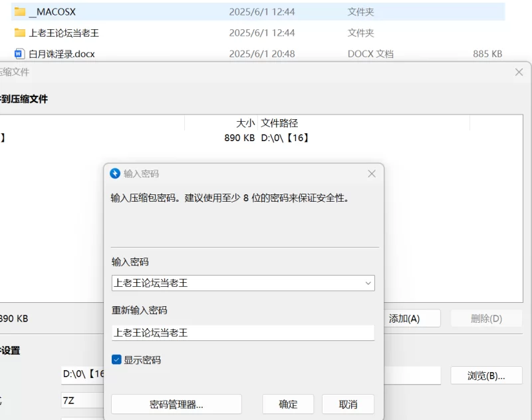532x420 pixels.
Task: Toggle the 显示密码 checkbox
Action: [x=116, y=360]
